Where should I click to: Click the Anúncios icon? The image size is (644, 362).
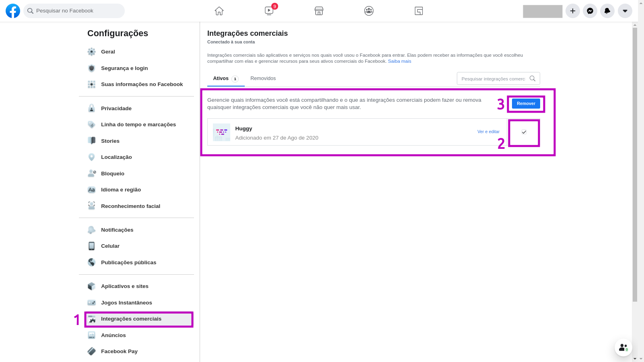point(92,335)
